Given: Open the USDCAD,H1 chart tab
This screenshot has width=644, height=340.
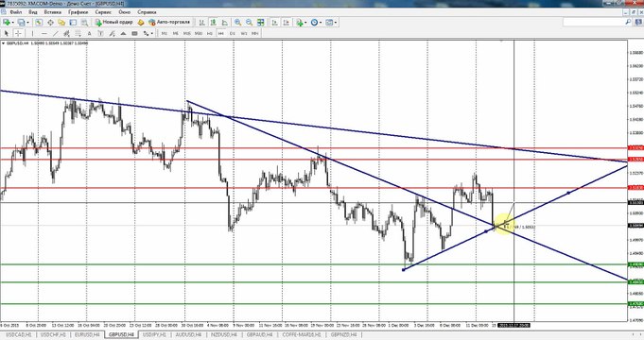Looking at the screenshot, I should (19, 334).
